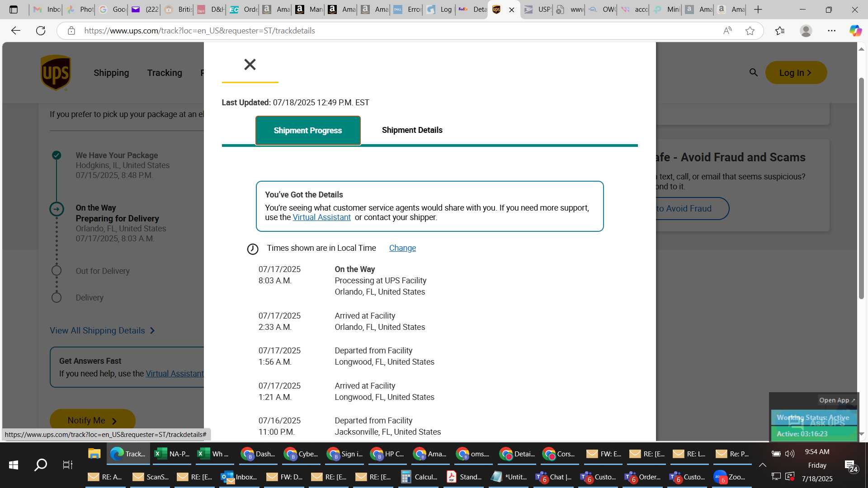Refresh the page with reload icon

(x=41, y=31)
